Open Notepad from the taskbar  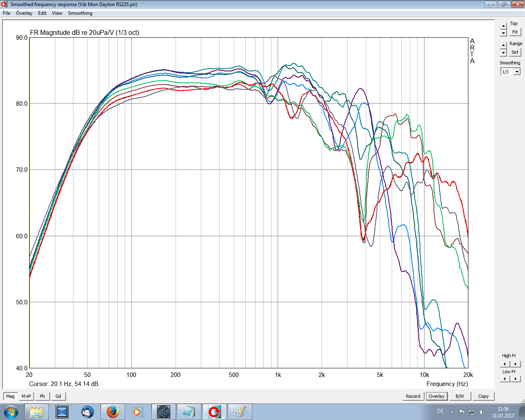click(x=189, y=412)
